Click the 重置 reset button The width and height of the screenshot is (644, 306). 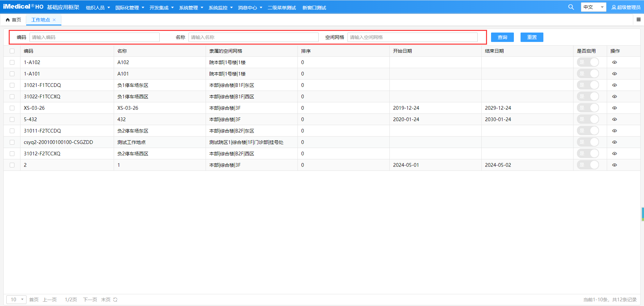(532, 37)
